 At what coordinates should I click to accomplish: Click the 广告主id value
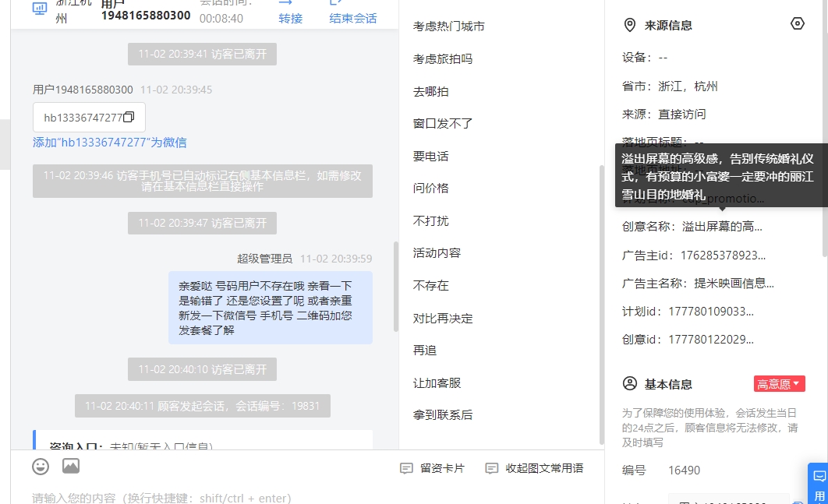pyautogui.click(x=723, y=256)
